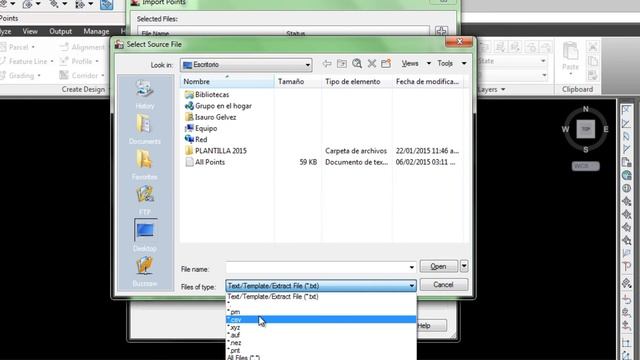Click the Views button in dialog toolbar
The image size is (640, 360).
tap(410, 63)
